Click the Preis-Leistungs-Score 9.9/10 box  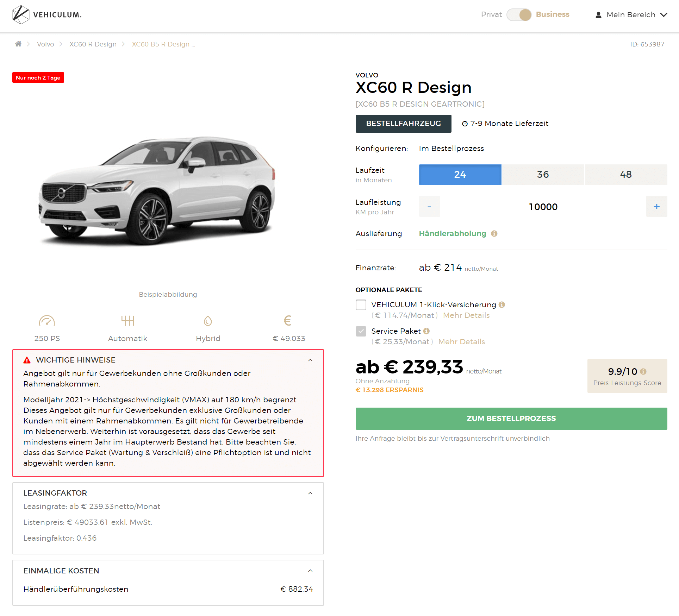pyautogui.click(x=627, y=376)
